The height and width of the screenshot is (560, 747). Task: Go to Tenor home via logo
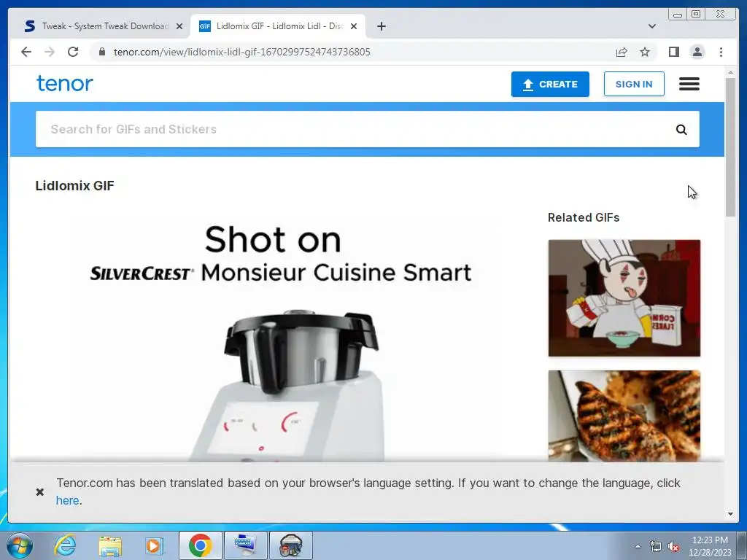(x=65, y=83)
